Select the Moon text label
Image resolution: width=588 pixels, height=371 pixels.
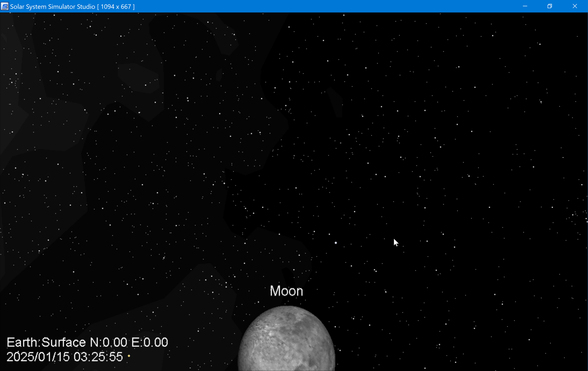286,291
